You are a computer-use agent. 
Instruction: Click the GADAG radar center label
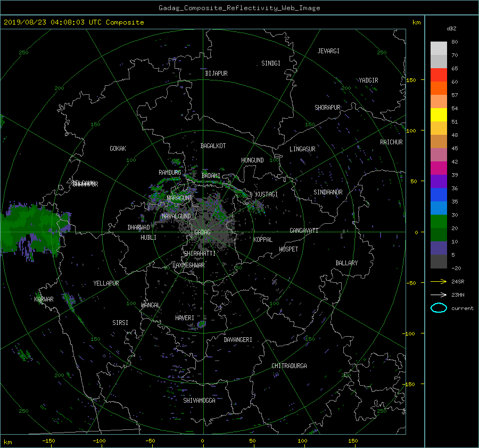(202, 232)
